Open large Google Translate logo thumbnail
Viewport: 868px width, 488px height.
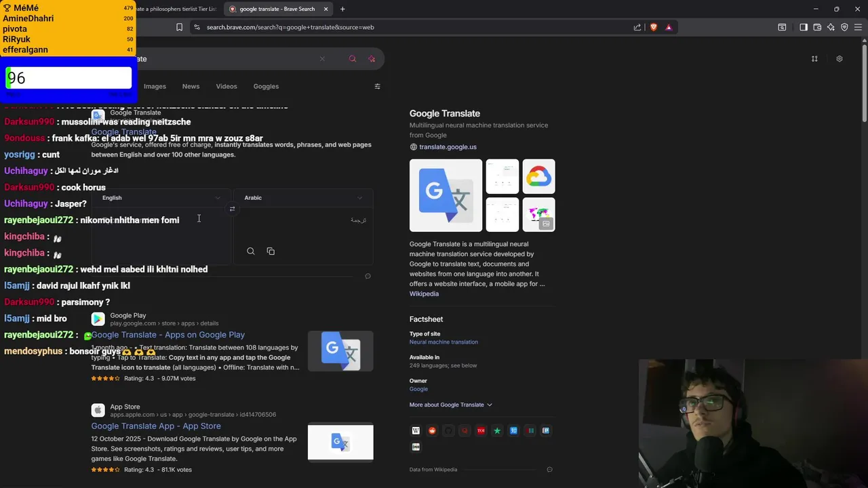tap(446, 195)
